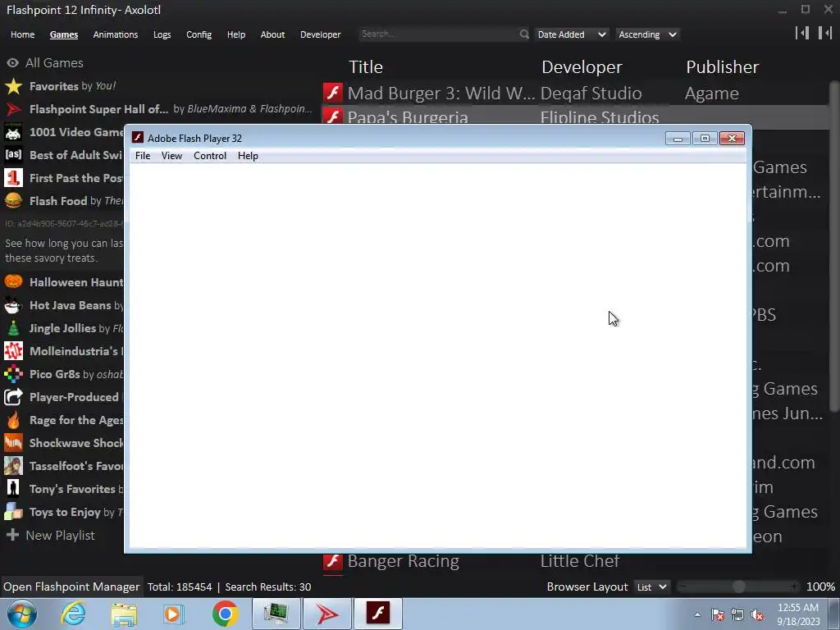Click the Adobe Flash Player taskbar icon
Image resolution: width=840 pixels, height=630 pixels.
pyautogui.click(x=377, y=614)
